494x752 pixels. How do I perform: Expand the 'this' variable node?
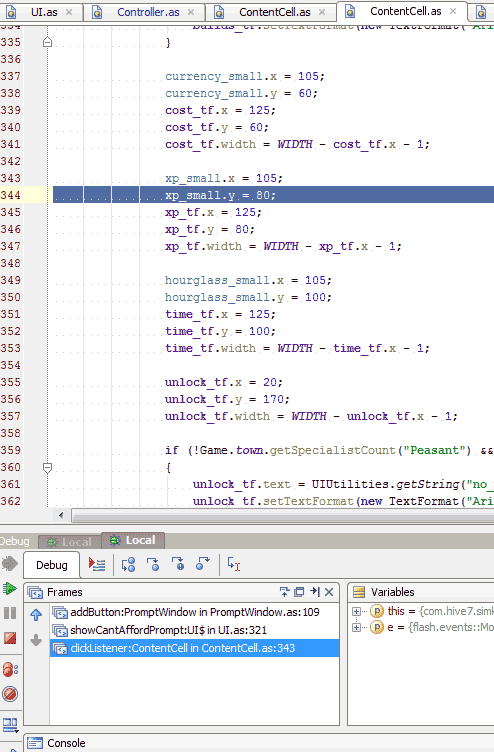(x=356, y=611)
